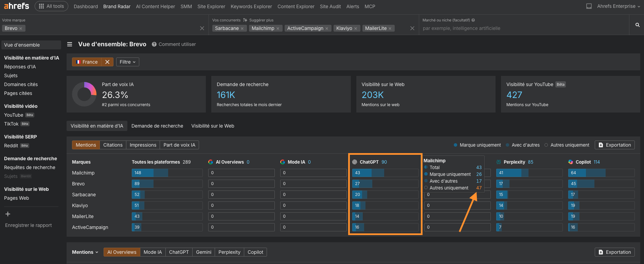Click the help icon next to Marché ou niche

473,20
